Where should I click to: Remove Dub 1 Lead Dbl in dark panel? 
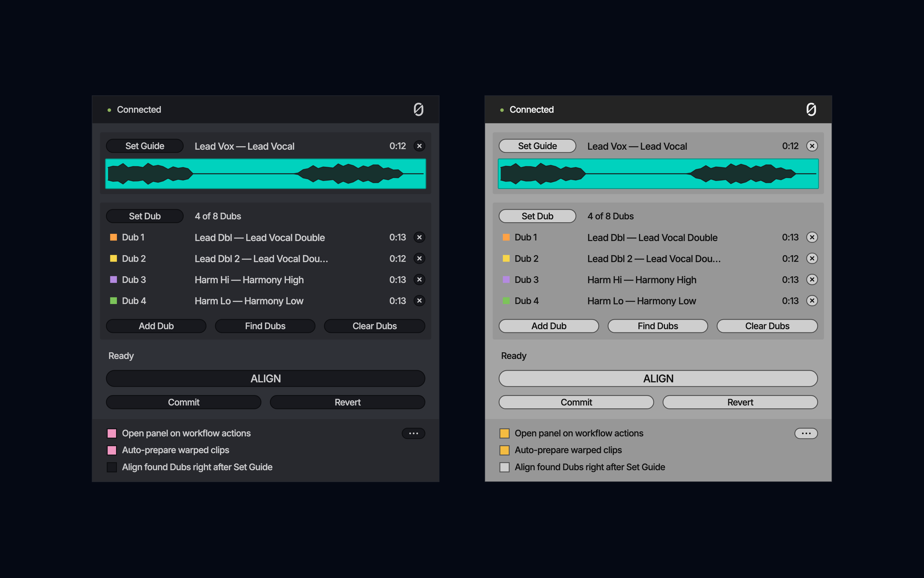coord(419,237)
